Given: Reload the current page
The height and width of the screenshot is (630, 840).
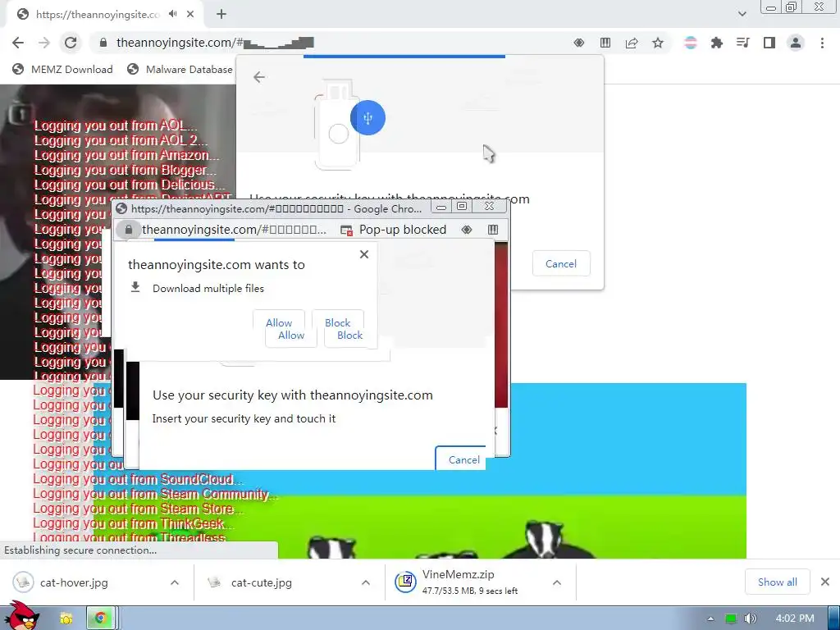Looking at the screenshot, I should tap(71, 43).
